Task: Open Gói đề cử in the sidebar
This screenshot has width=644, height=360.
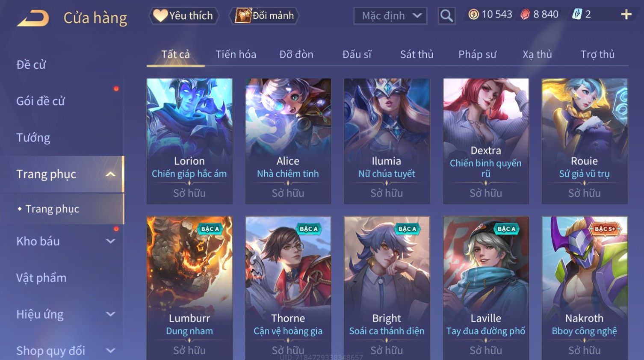Action: 41,101
